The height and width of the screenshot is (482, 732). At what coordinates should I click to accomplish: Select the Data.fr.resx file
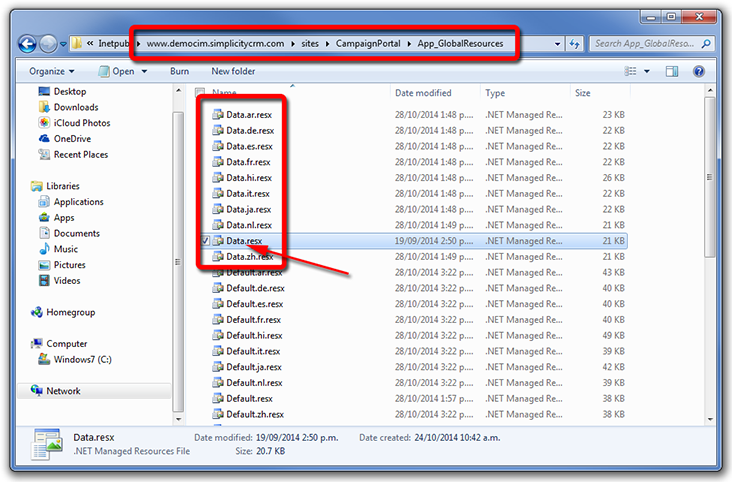[248, 162]
